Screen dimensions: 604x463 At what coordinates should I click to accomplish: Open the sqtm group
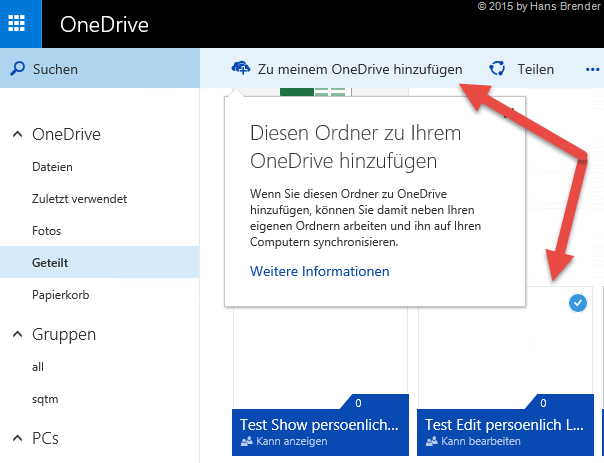point(44,398)
